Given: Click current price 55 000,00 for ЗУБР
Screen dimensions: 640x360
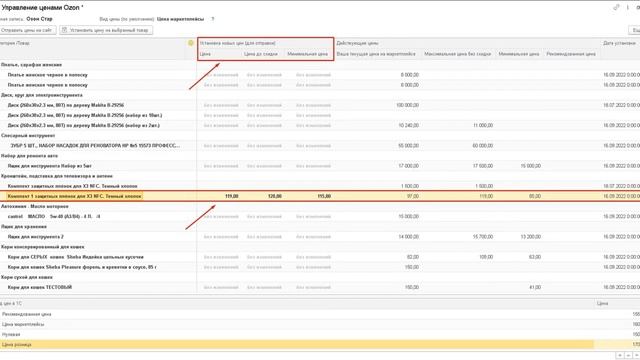Looking at the screenshot, I should click(x=409, y=146).
